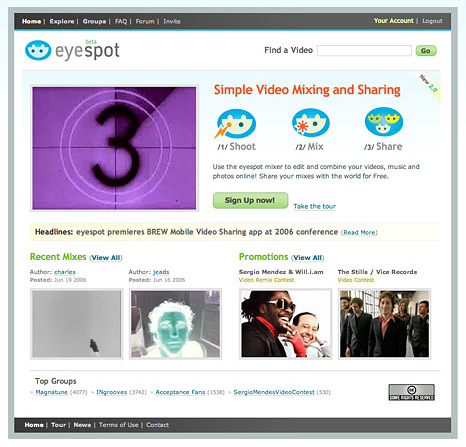Image resolution: width=466 pixels, height=447 pixels.
Task: Click the /3/ Share label
Action: click(383, 147)
